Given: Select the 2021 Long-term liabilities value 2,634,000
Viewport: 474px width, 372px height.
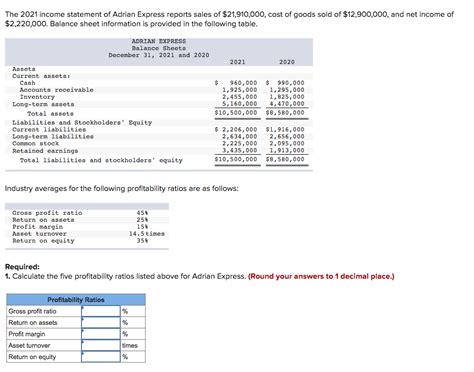Looking at the screenshot, I should pyautogui.click(x=240, y=136).
